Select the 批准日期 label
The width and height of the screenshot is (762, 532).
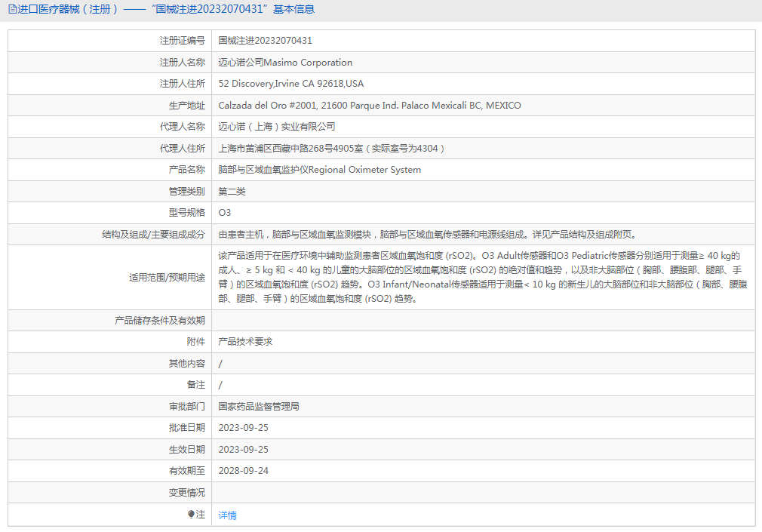click(186, 428)
